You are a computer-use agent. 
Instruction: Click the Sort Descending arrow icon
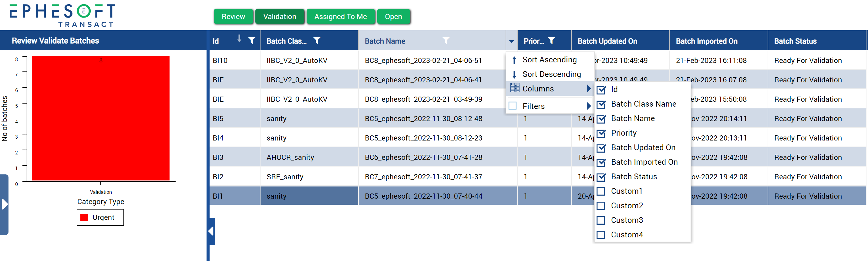pyautogui.click(x=514, y=74)
